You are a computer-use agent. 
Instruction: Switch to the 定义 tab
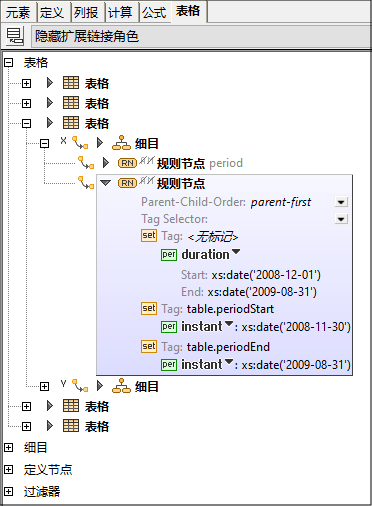pyautogui.click(x=52, y=12)
